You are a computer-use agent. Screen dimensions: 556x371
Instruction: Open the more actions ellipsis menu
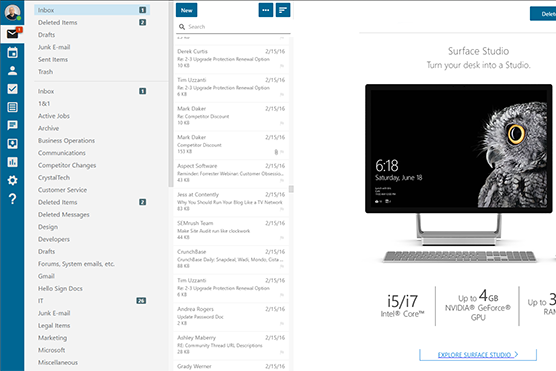coord(266,10)
